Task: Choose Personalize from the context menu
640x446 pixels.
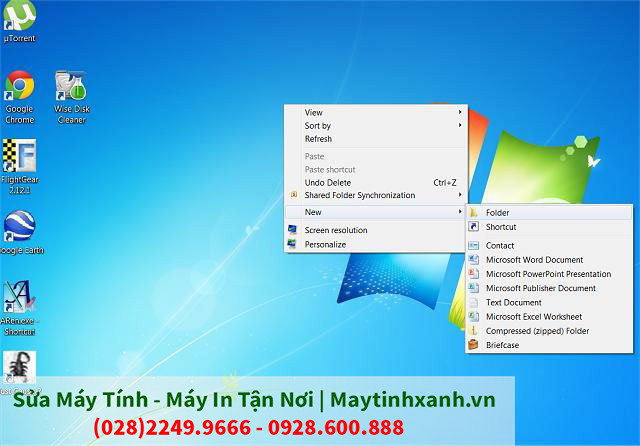Action: (x=376, y=244)
